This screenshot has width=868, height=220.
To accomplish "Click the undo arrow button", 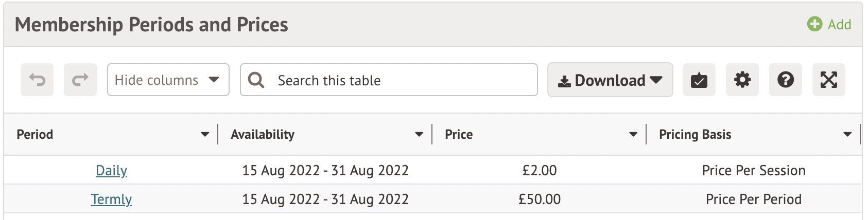I will (x=37, y=80).
